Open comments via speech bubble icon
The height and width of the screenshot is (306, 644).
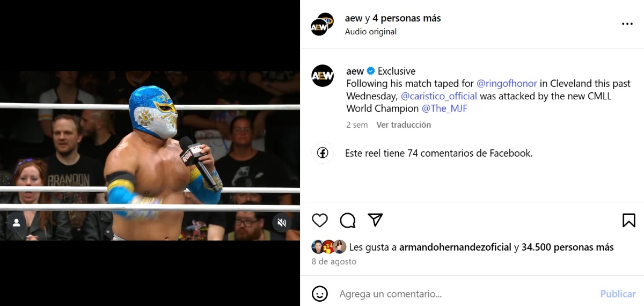pyautogui.click(x=348, y=220)
